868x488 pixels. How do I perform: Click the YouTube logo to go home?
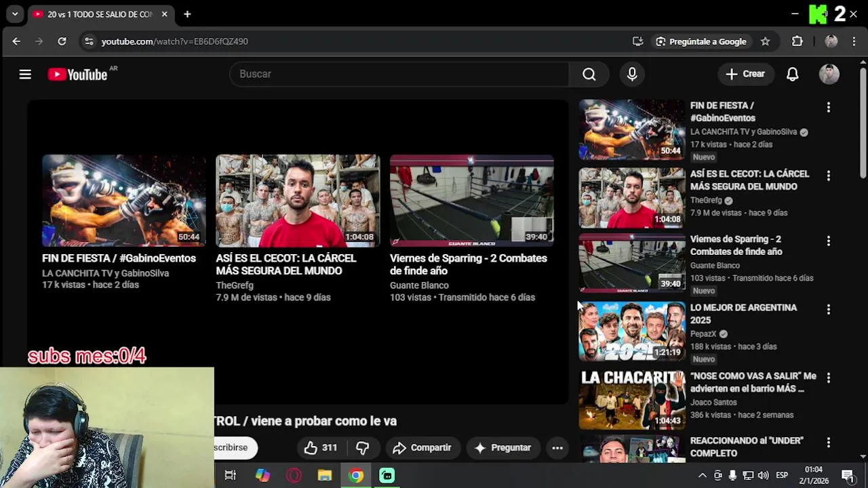pyautogui.click(x=77, y=75)
